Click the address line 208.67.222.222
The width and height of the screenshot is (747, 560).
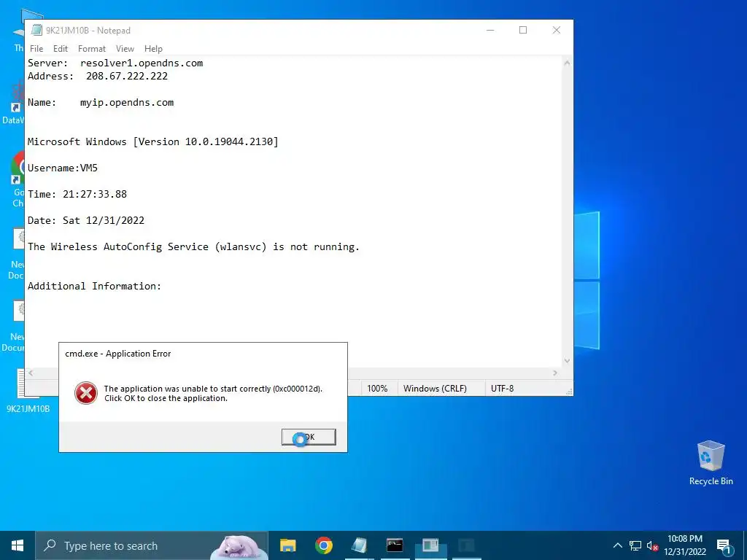click(x=98, y=76)
